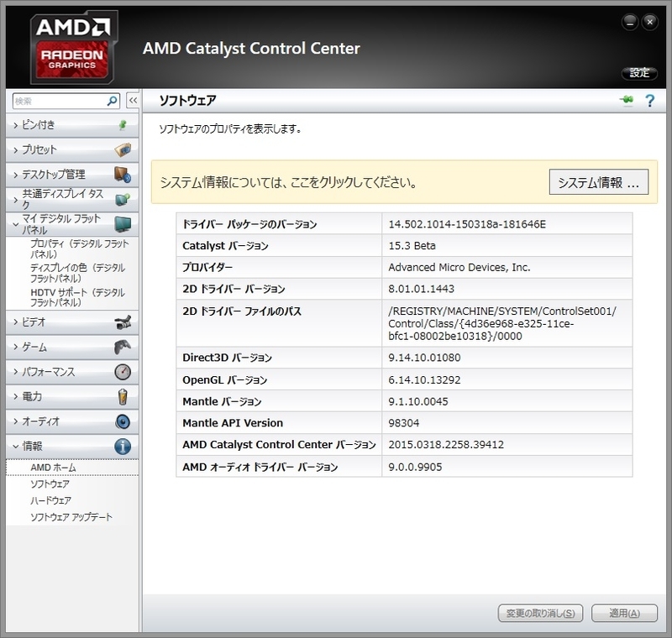Click the Catalyst version value 15.3 Beta

coord(412,246)
